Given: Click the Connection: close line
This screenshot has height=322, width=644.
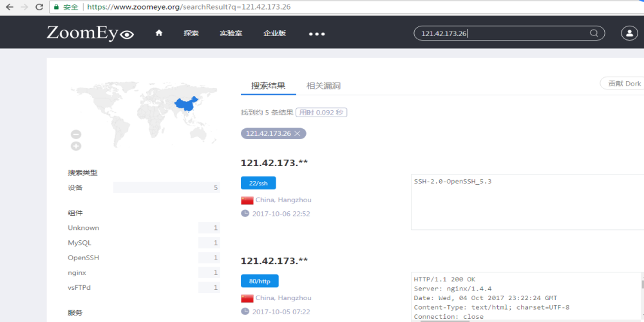Looking at the screenshot, I should click(448, 317).
